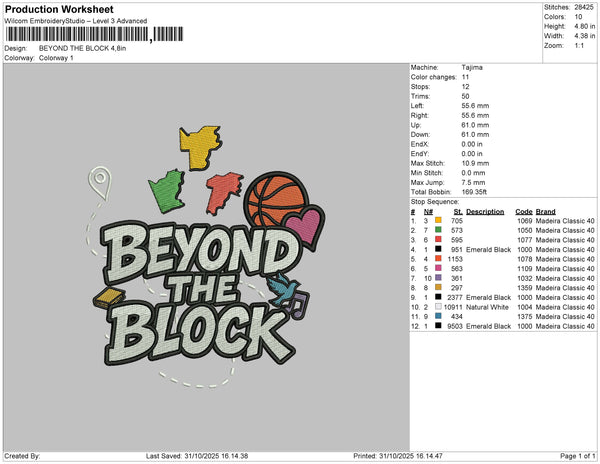Click the Production Worksheet title
Screen dimensions: 600x464
click(59, 9)
